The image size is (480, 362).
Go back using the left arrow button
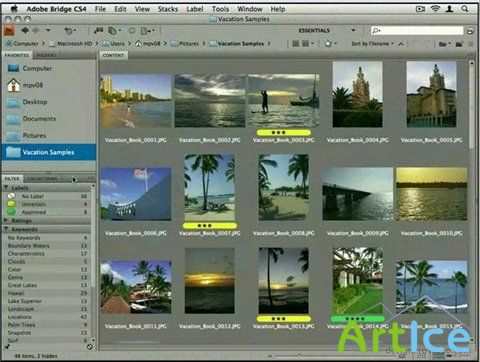pos(25,30)
